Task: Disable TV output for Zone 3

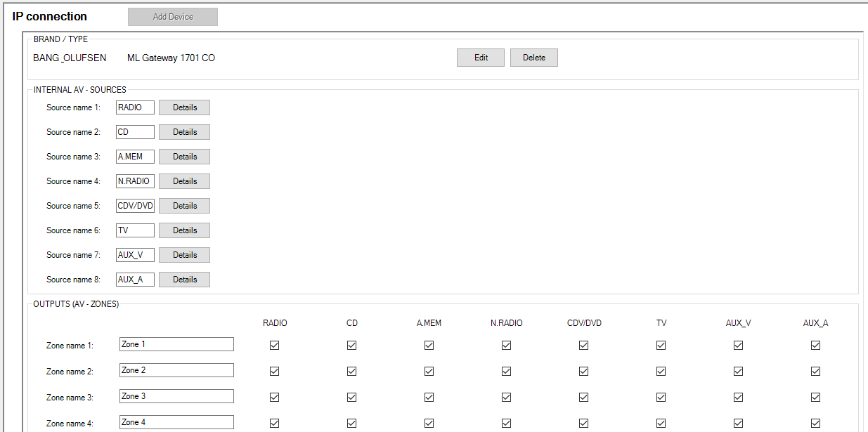Action: pos(661,397)
